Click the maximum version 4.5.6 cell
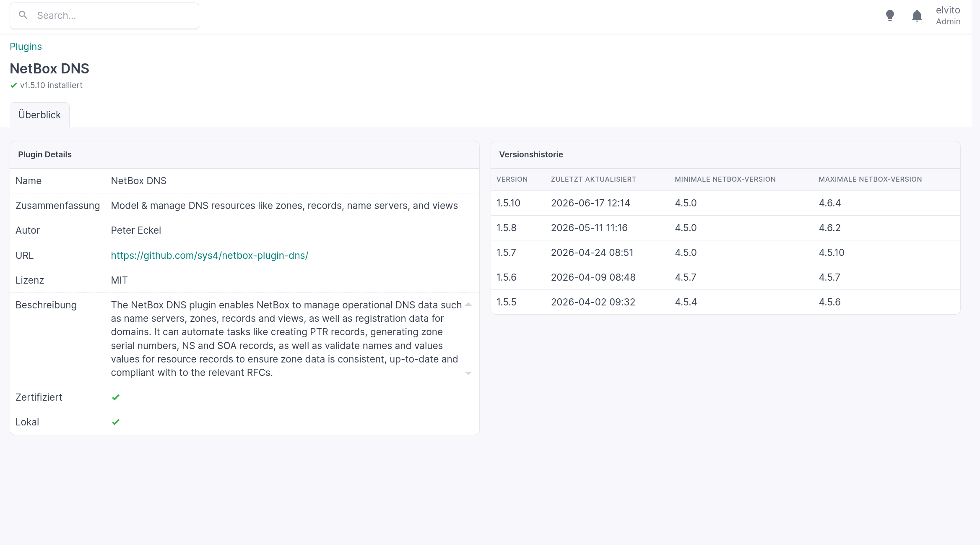 click(830, 302)
